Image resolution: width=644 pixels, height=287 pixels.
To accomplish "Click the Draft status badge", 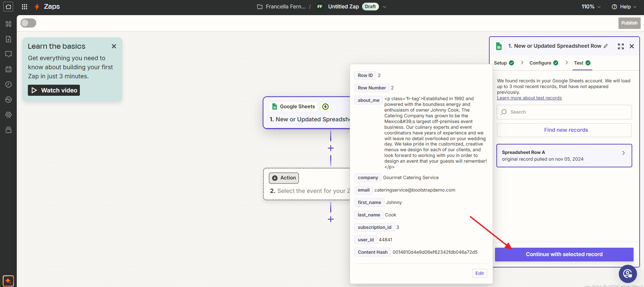I will point(370,7).
